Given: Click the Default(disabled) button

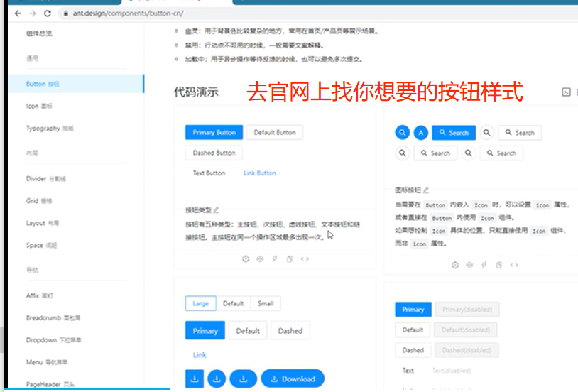Looking at the screenshot, I should click(x=466, y=330).
